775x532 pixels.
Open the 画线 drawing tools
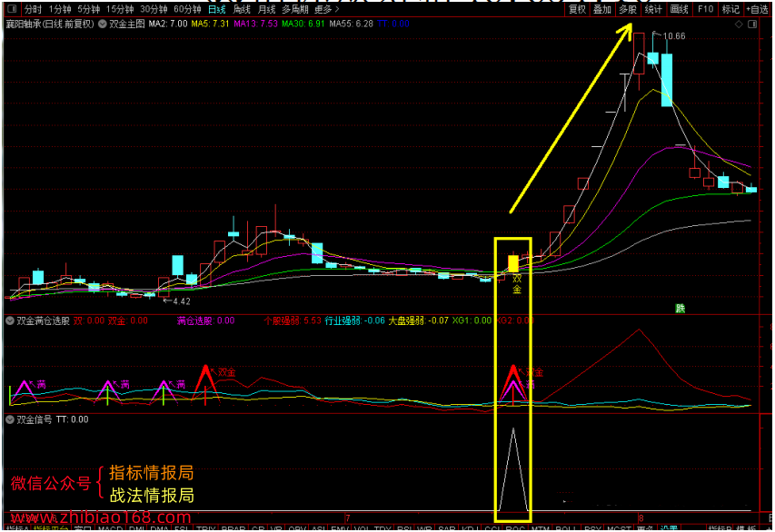click(679, 9)
